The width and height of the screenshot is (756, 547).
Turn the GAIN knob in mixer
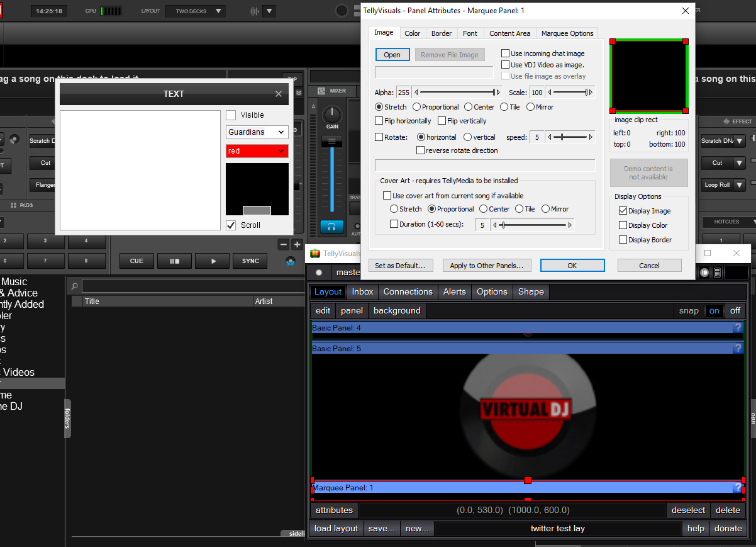point(331,115)
